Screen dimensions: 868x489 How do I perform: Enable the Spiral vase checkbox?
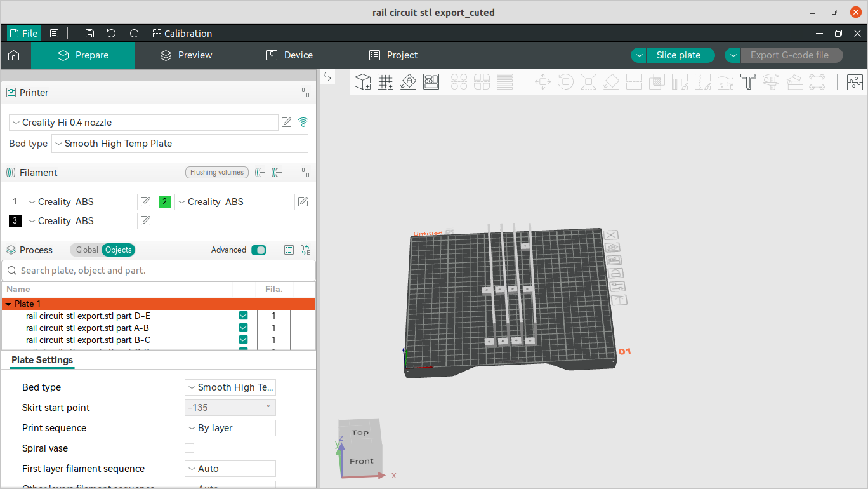189,448
